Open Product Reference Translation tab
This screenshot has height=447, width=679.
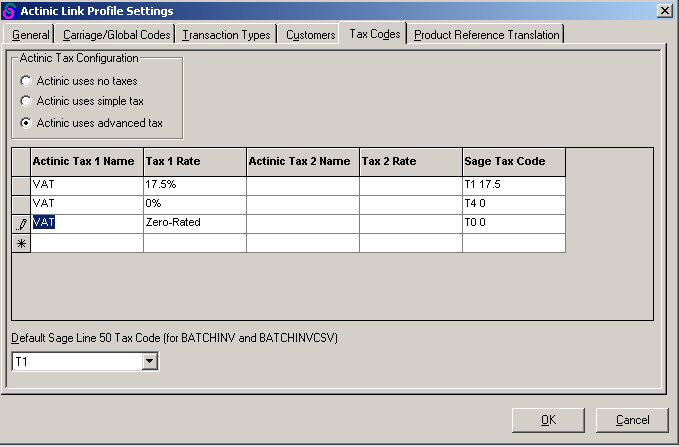click(x=486, y=35)
